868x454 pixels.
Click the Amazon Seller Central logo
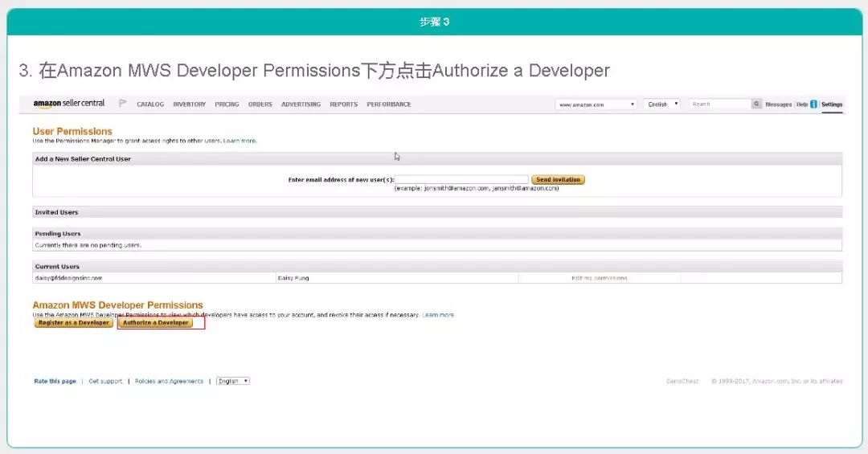click(68, 104)
